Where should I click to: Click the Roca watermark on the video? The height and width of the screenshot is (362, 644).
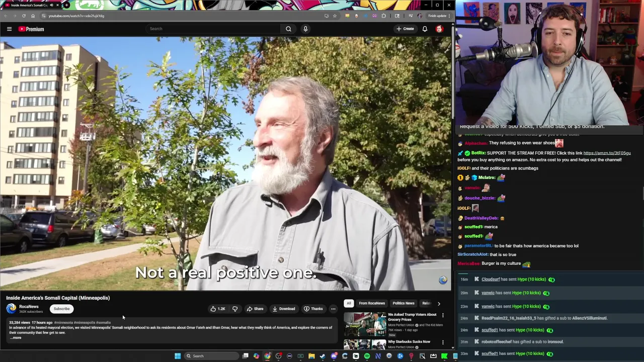point(443,281)
